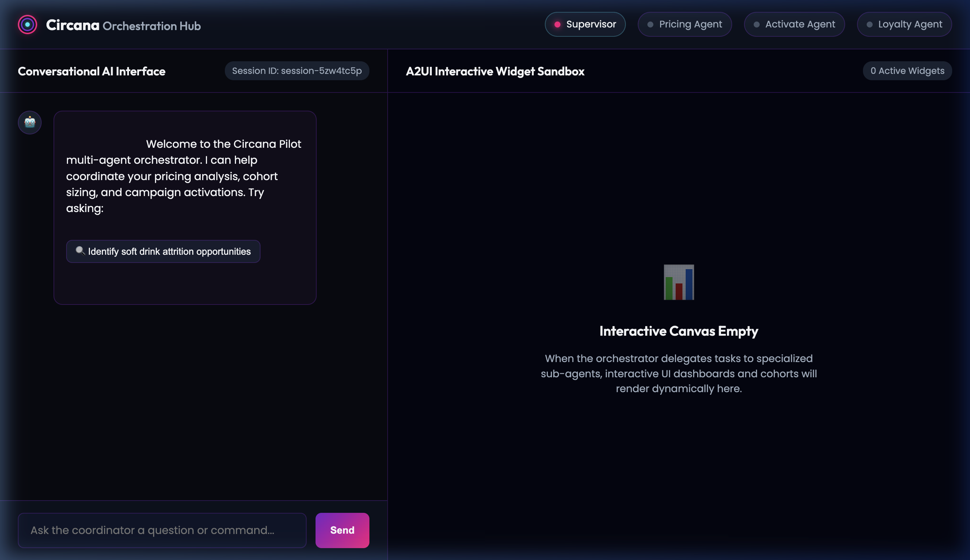Click the 'Interactive Canvas Empty' heading
Image resolution: width=970 pixels, height=560 pixels.
pos(679,331)
